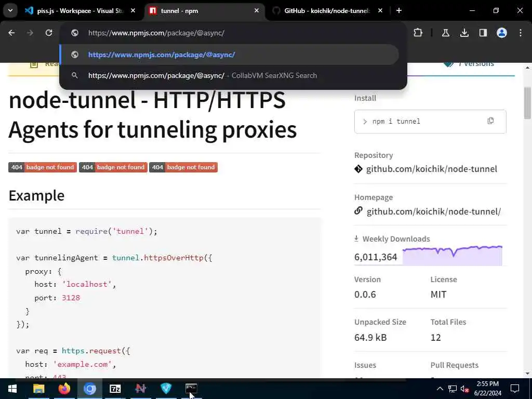Close the GitHub node-tunnel tab
Viewport: 532px width, 399px height.
[380, 11]
